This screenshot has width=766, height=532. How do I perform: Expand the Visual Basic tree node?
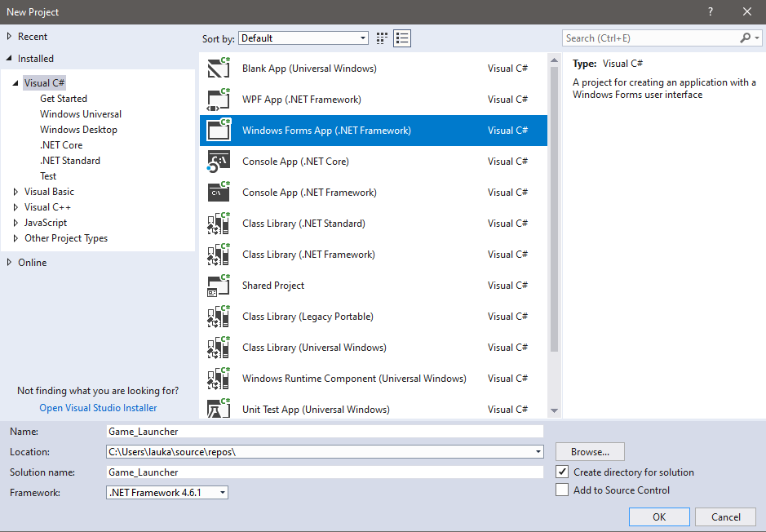pos(15,192)
